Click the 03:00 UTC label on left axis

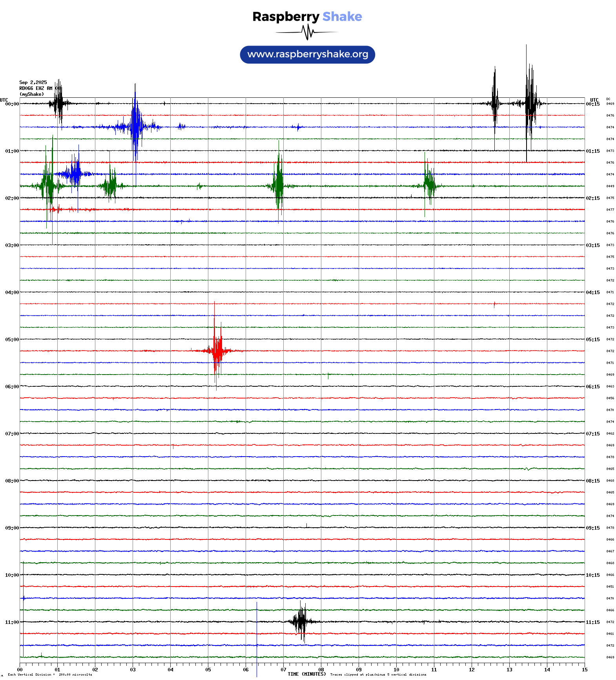[12, 245]
